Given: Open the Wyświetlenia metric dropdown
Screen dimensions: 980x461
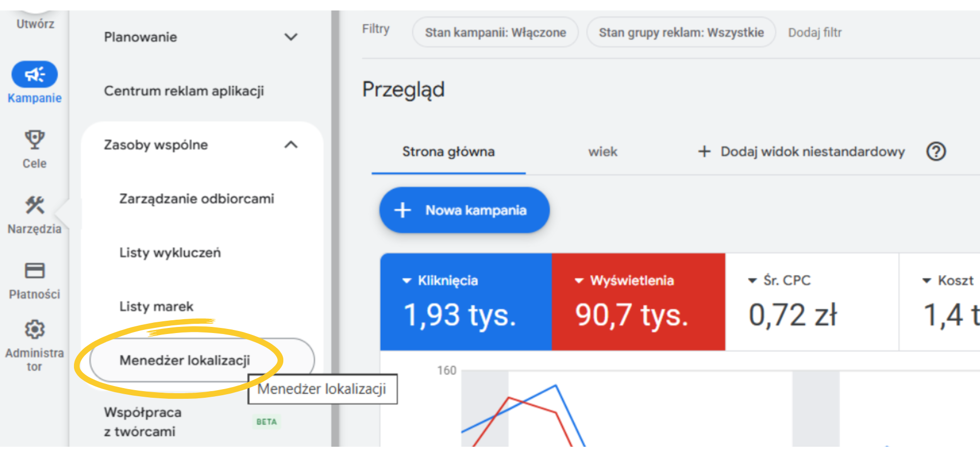Looking at the screenshot, I should coord(579,280).
